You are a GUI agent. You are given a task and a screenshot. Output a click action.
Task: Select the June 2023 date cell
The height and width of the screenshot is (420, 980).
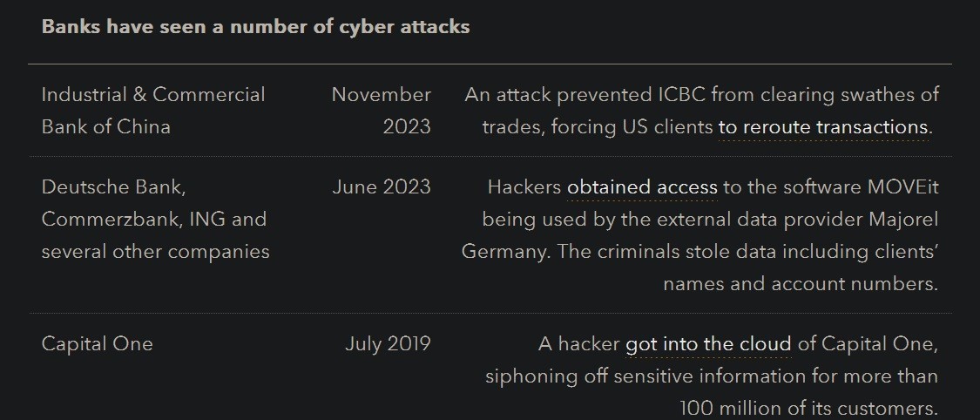[x=382, y=186]
